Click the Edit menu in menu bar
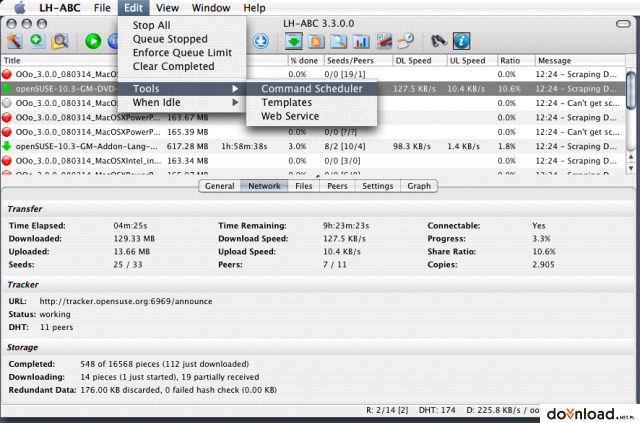Screen dimensions: 640x423 click(133, 8)
